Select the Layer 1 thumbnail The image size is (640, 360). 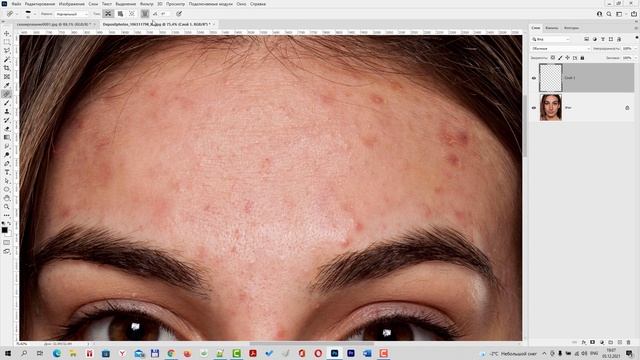point(551,78)
